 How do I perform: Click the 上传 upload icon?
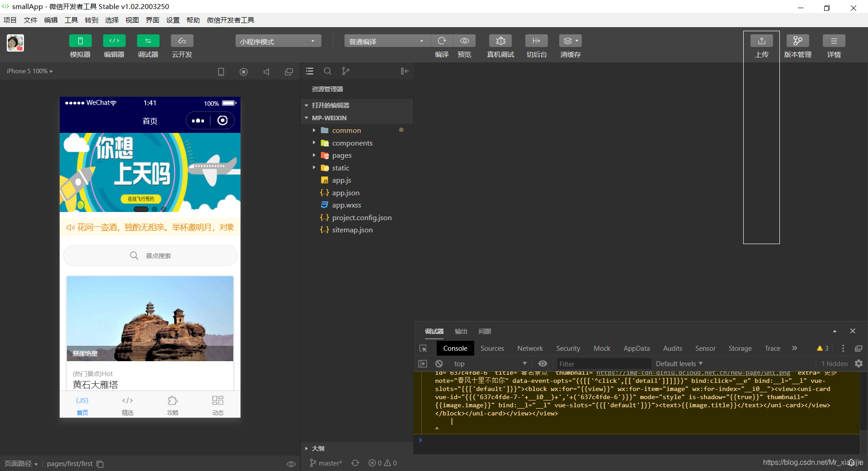(x=762, y=41)
